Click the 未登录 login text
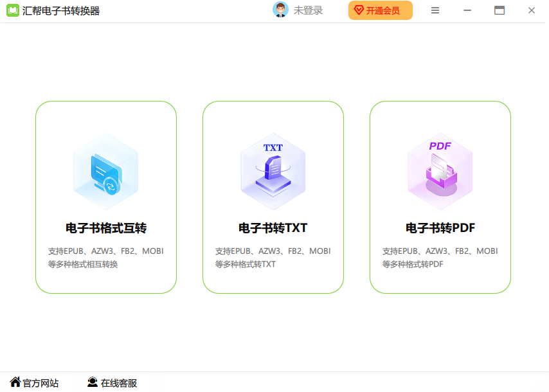Screen dimensions: 549x392 tap(308, 10)
